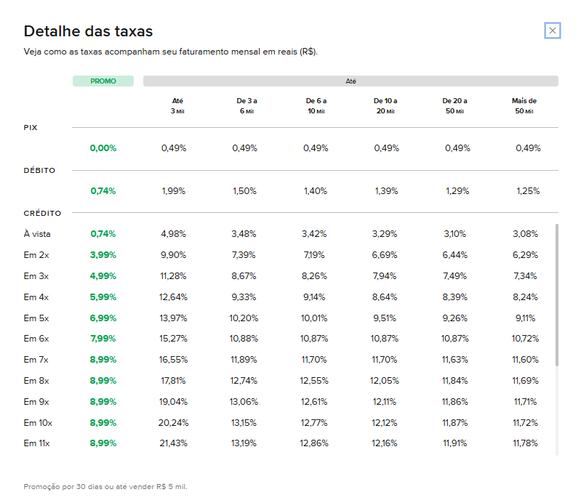
Task: Click the 'À vista' row label
Action: pos(37,234)
